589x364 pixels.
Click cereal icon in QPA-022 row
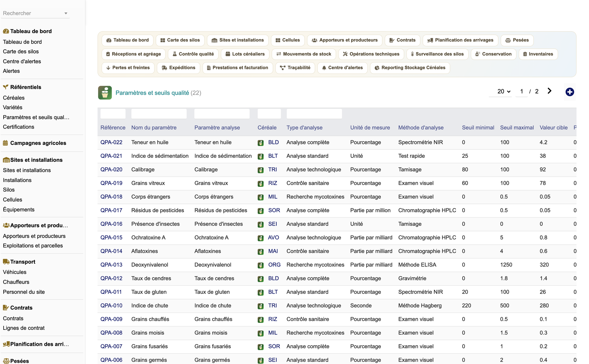pyautogui.click(x=261, y=143)
